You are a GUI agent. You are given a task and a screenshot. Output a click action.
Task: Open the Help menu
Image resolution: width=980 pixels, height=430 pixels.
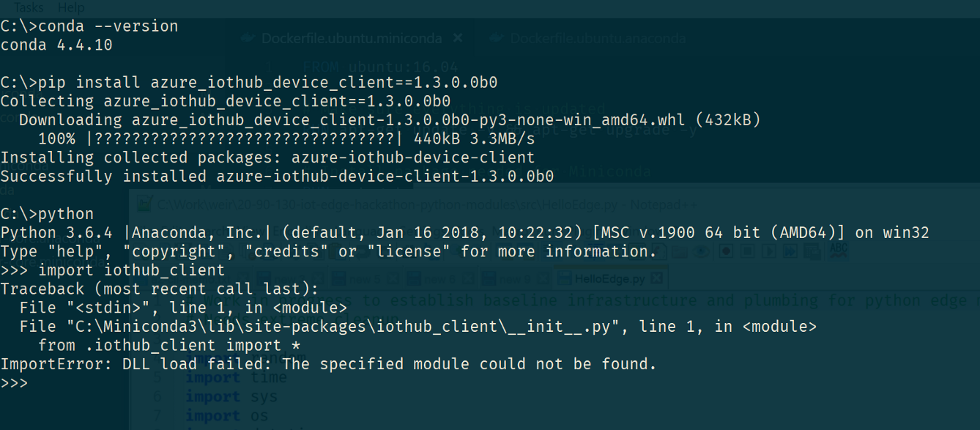coord(71,7)
